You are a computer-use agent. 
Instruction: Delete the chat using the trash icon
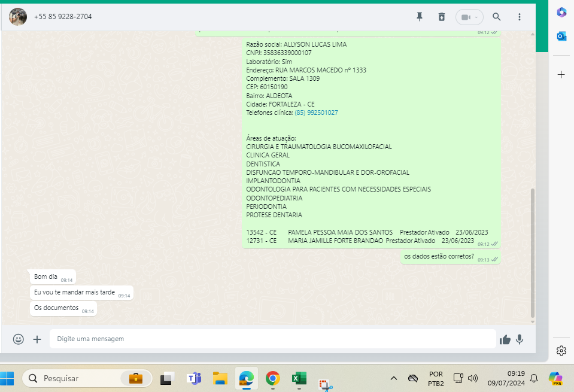442,17
